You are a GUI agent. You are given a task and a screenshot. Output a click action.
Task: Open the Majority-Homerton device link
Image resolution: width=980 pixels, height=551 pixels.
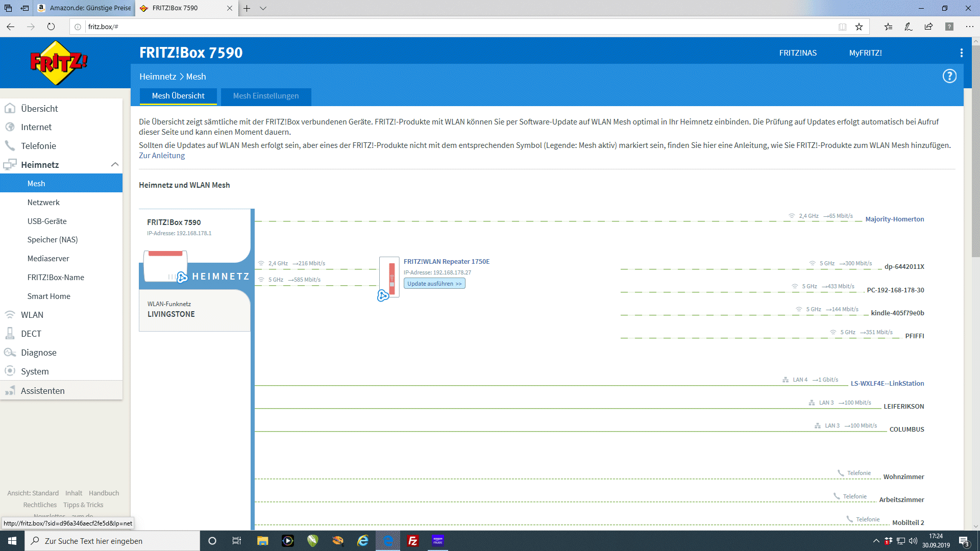click(895, 219)
